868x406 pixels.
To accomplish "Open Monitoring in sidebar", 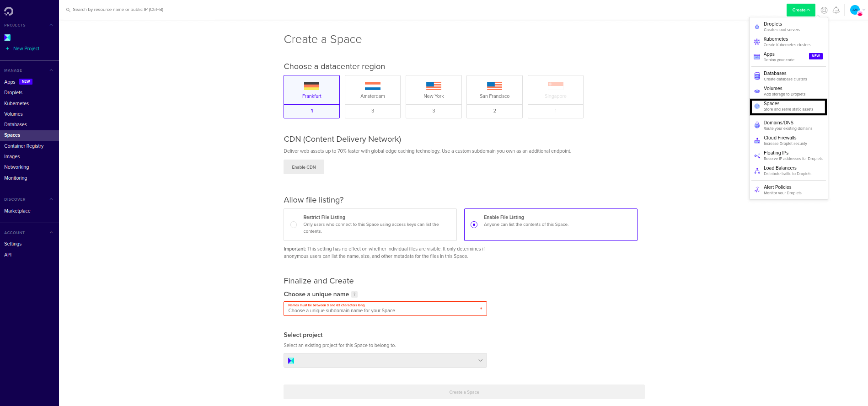I will point(16,178).
